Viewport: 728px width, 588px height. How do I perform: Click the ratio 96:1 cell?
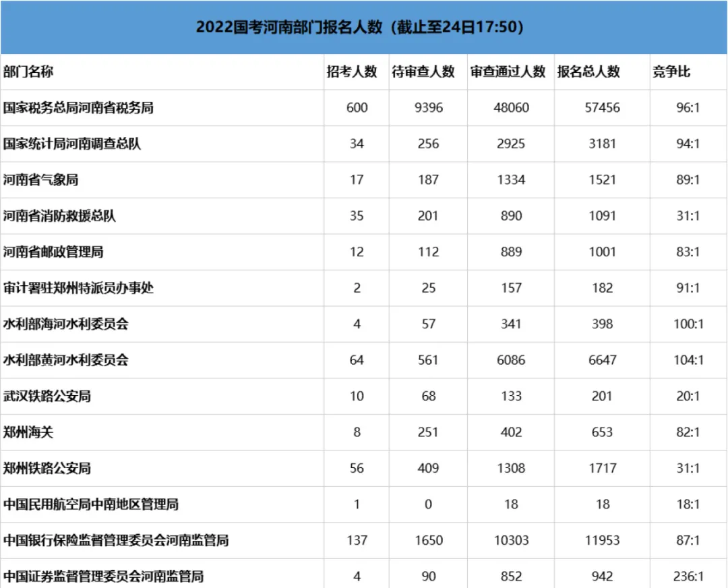(688, 108)
